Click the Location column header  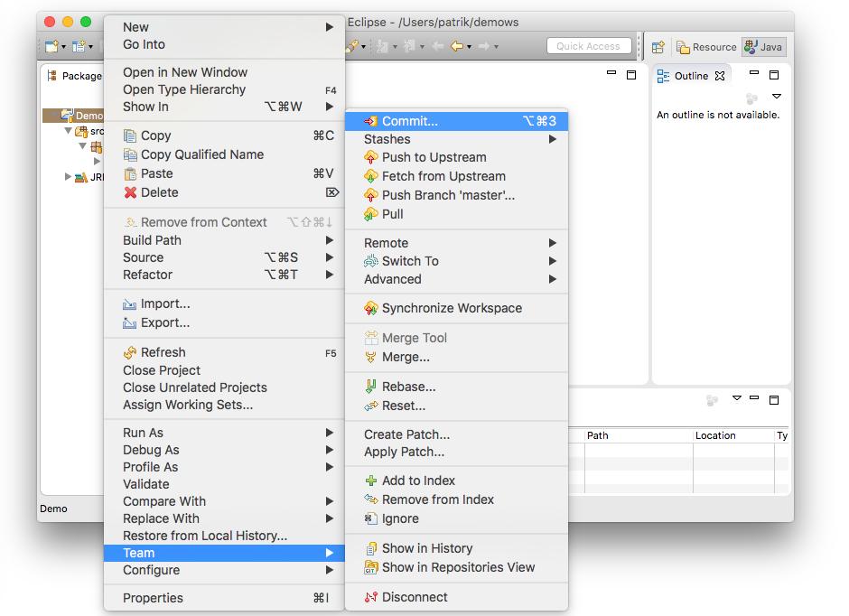click(733, 435)
